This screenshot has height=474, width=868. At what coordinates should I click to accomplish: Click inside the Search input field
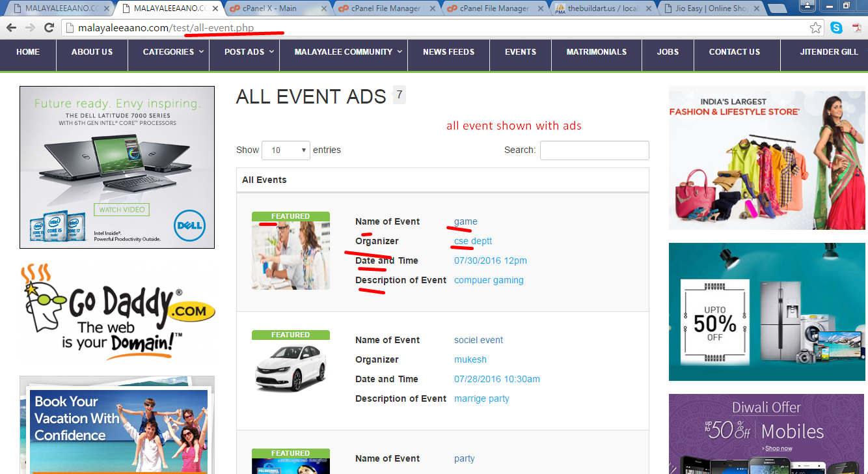coord(594,150)
